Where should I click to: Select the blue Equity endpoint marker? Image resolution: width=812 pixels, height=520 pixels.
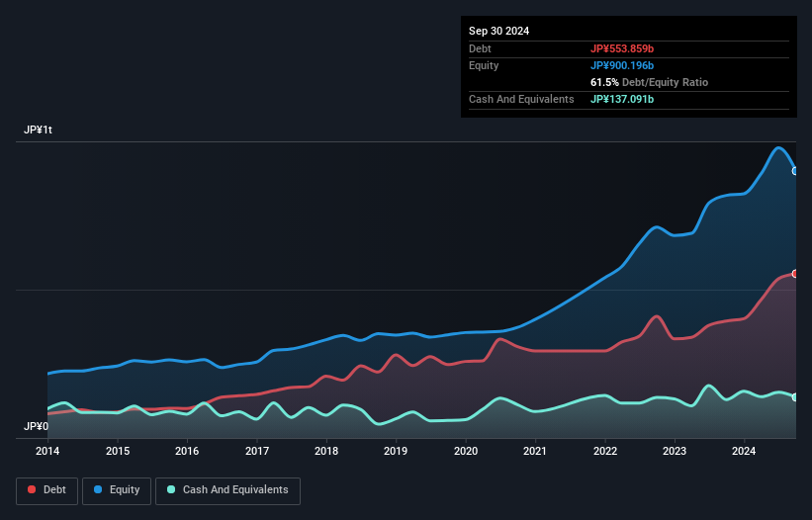[x=795, y=171]
